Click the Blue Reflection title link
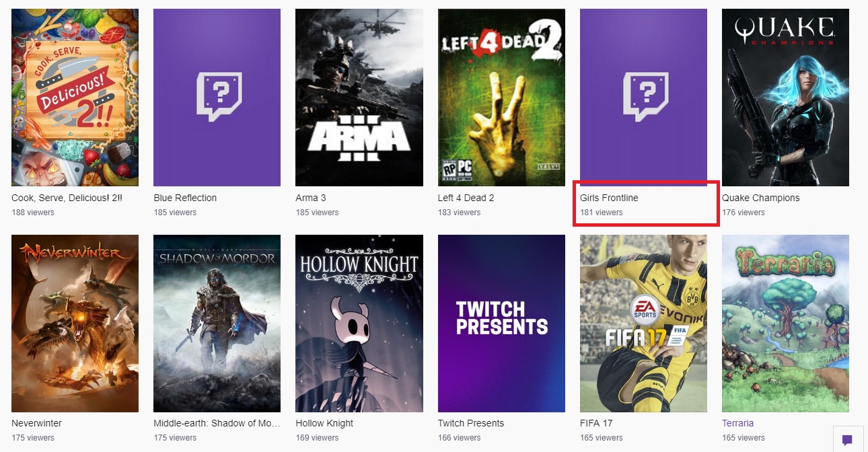Screen dimensions: 868x452 [185, 198]
